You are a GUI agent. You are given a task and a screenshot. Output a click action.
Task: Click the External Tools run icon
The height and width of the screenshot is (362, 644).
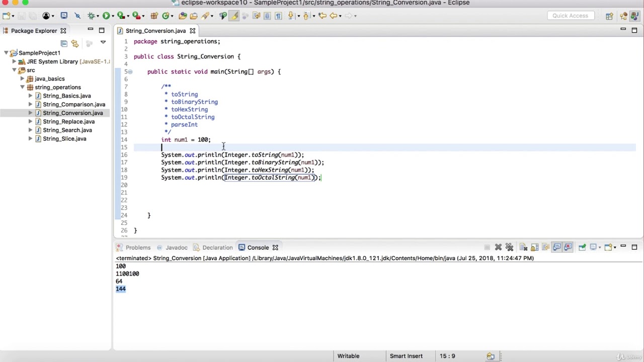pos(136,16)
